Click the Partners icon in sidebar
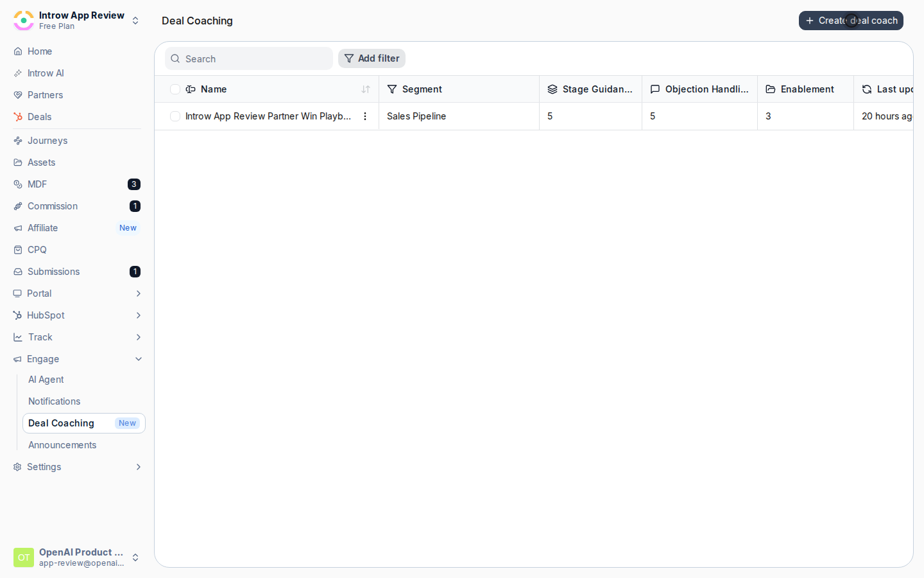 click(18, 95)
